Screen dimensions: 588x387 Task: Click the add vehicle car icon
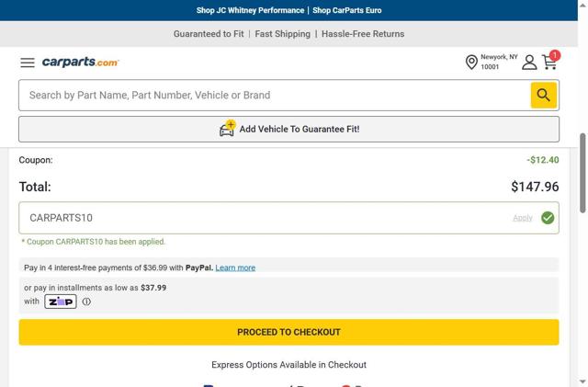[227, 129]
